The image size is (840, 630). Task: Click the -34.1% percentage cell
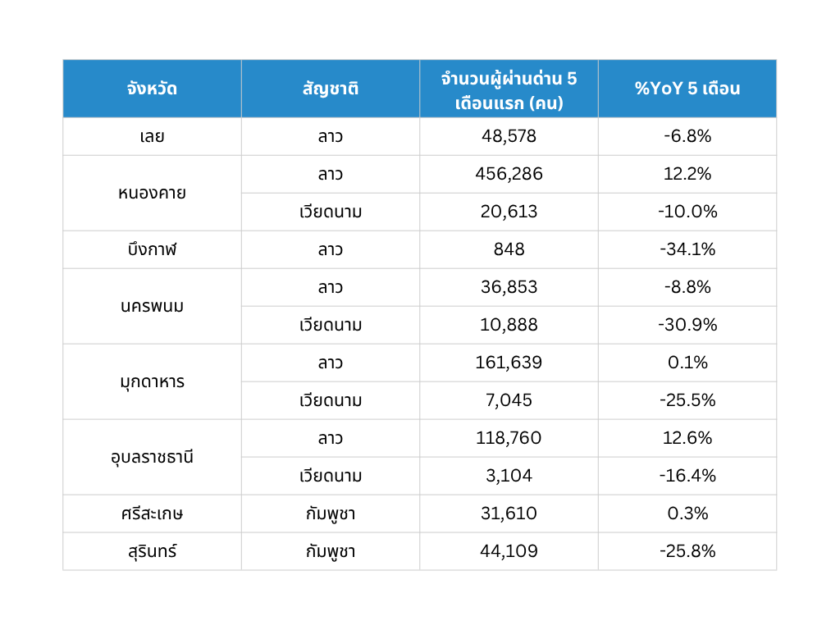pos(687,249)
